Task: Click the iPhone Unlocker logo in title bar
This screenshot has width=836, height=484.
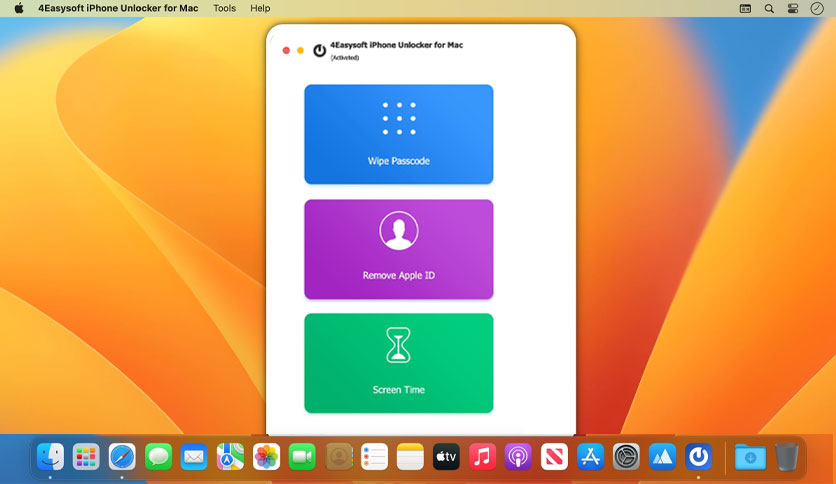Action: click(x=319, y=51)
